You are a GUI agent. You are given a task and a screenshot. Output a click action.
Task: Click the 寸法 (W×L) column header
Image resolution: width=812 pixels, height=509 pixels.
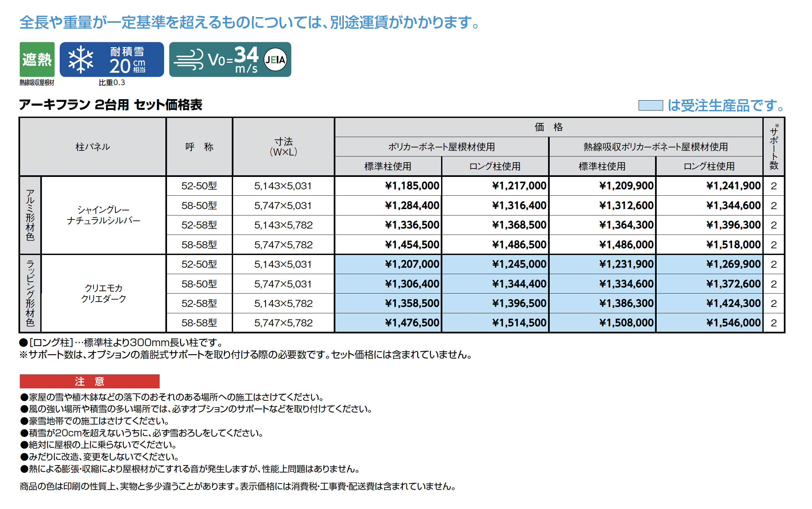click(283, 146)
